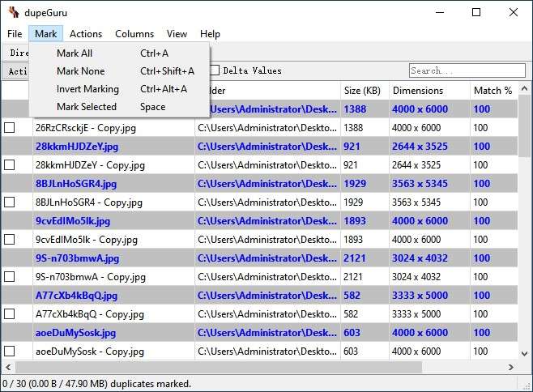Click Invert Marking menu entry
This screenshot has width=533, height=392.
pyautogui.click(x=87, y=89)
